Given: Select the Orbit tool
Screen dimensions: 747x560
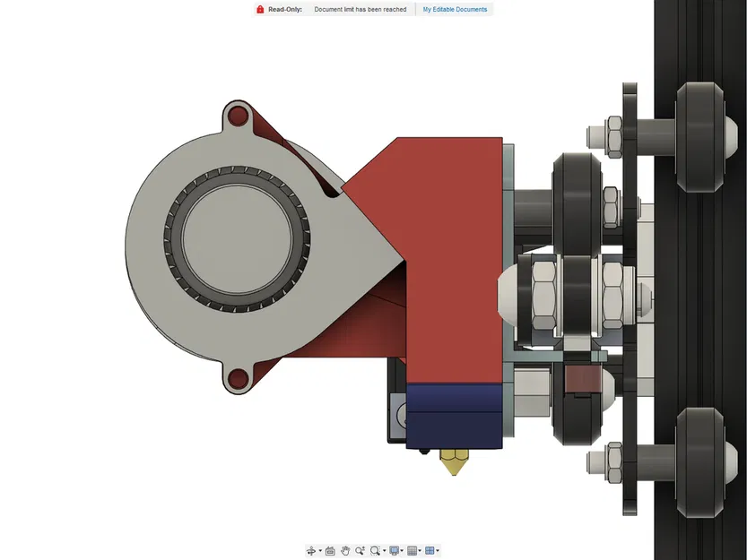Looking at the screenshot, I should coord(311,550).
